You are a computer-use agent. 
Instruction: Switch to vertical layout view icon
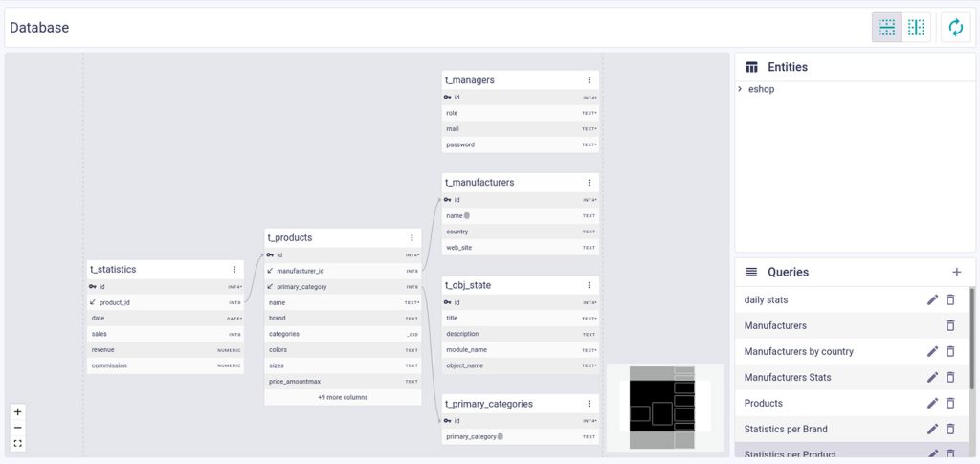(916, 28)
